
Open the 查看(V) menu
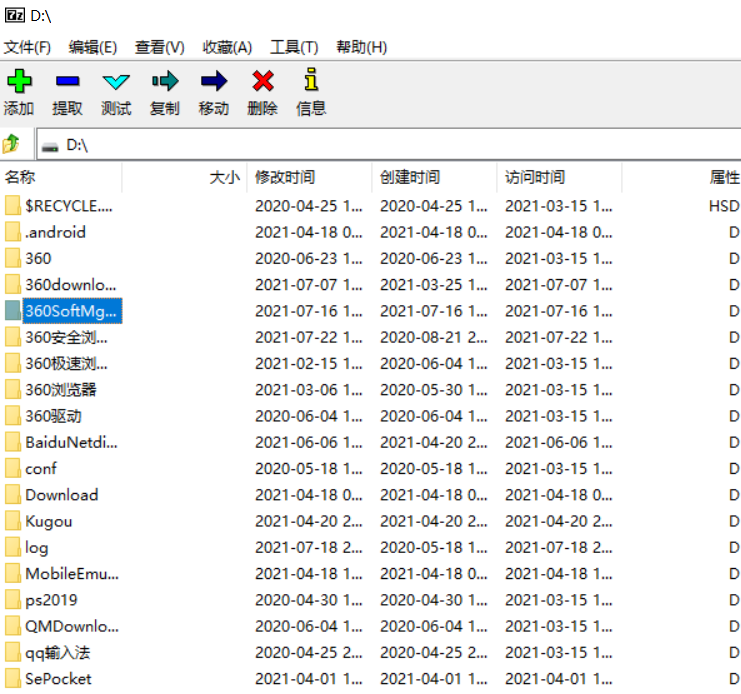coord(159,47)
